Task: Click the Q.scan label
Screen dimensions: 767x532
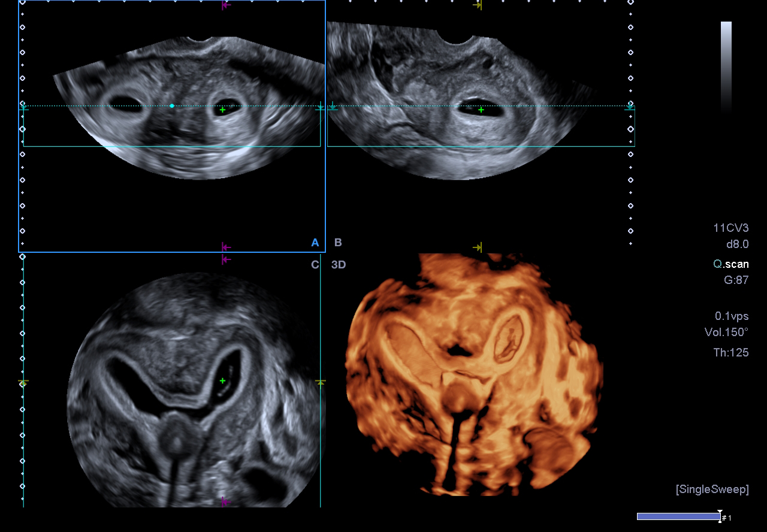Action: pyautogui.click(x=730, y=264)
